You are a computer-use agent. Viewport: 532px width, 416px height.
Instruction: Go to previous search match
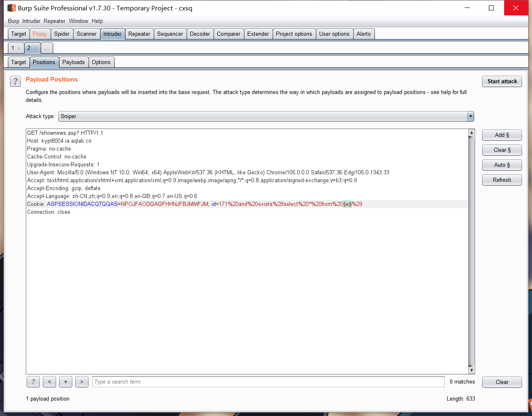tap(49, 382)
